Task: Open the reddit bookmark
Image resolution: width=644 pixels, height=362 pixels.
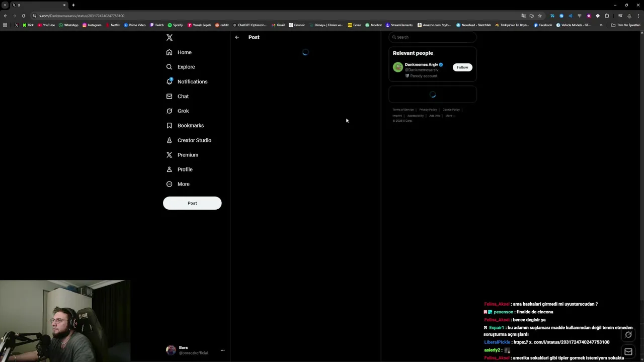Action: (221, 25)
